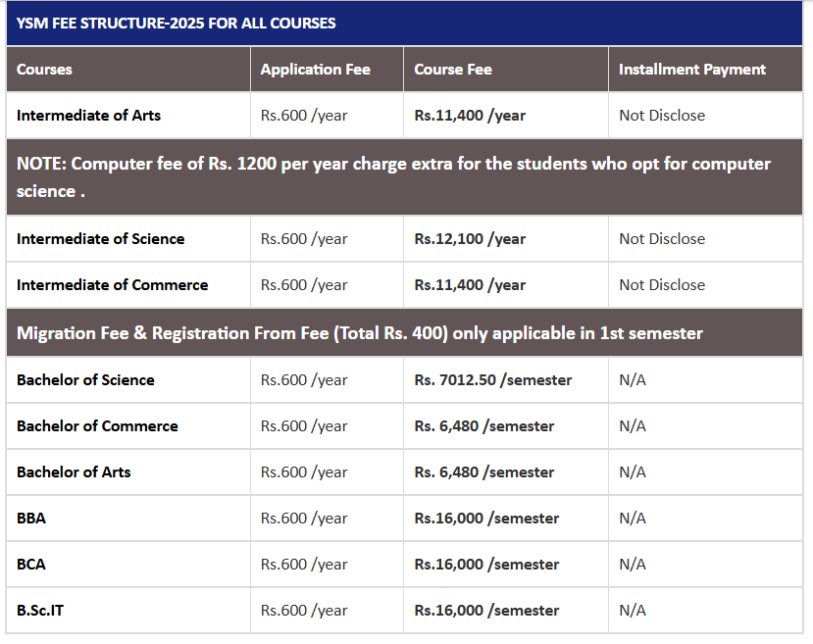
Task: Select the Bachelor of Arts course name
Action: [74, 472]
